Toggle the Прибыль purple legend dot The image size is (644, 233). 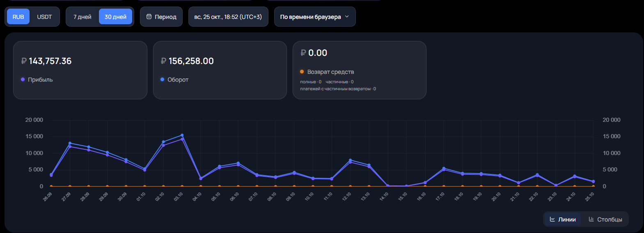point(23,80)
